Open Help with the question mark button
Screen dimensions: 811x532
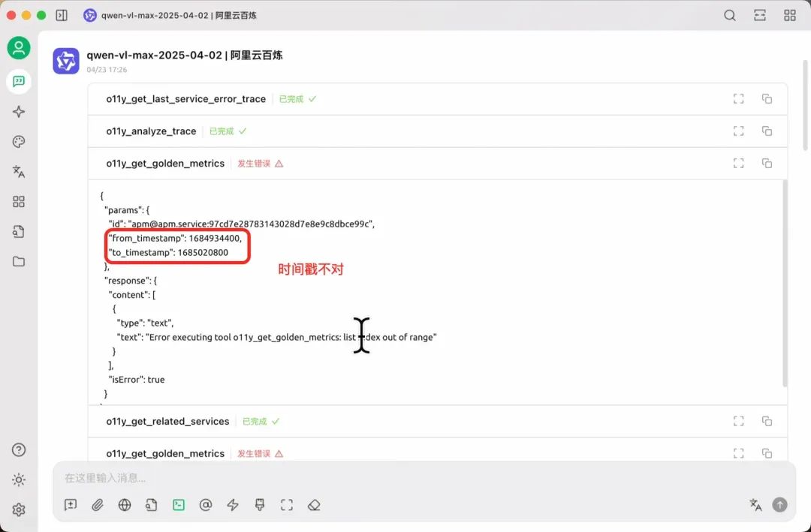pyautogui.click(x=19, y=449)
